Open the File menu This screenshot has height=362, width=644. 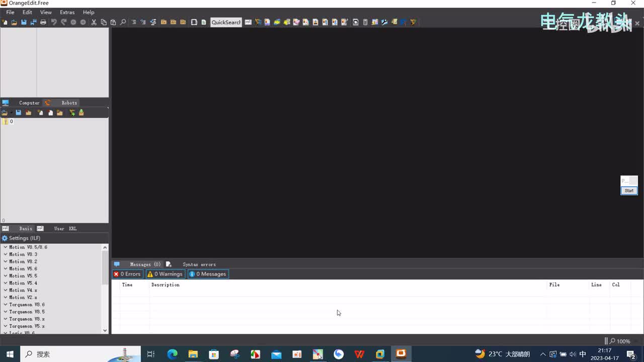click(10, 12)
